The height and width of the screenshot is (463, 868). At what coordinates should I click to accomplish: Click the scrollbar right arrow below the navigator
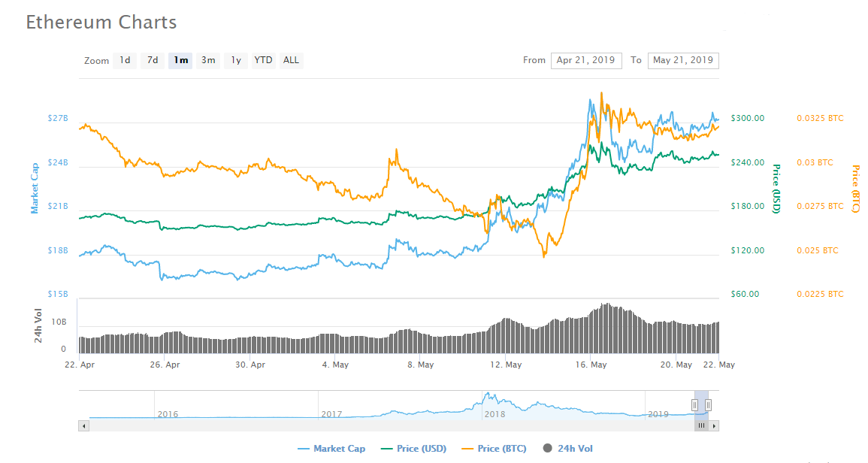(715, 425)
